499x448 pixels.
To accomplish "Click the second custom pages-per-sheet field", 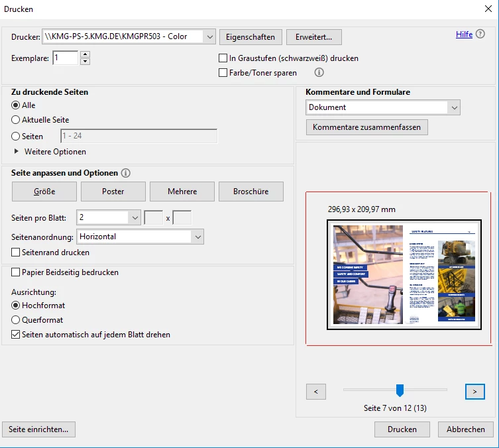I will 182,218.
